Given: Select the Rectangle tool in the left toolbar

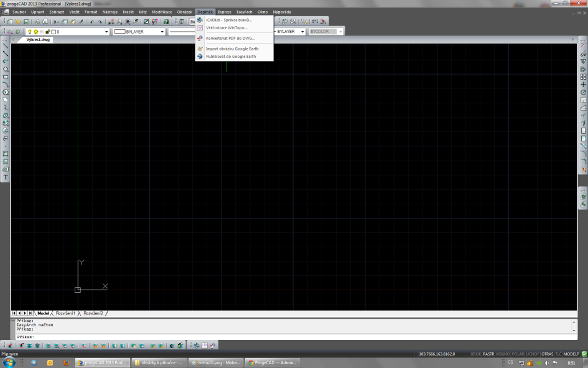Looking at the screenshot, I should (x=6, y=77).
